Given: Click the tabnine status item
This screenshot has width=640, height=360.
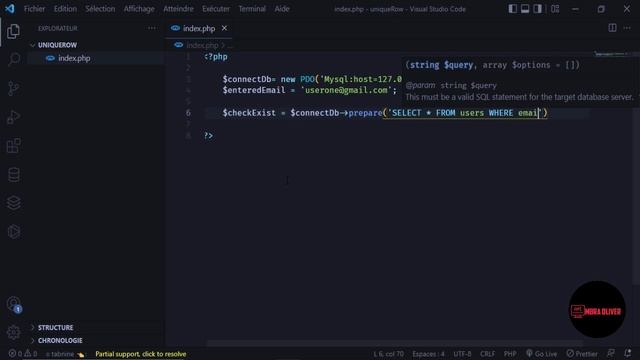Looking at the screenshot, I should coord(64,354).
